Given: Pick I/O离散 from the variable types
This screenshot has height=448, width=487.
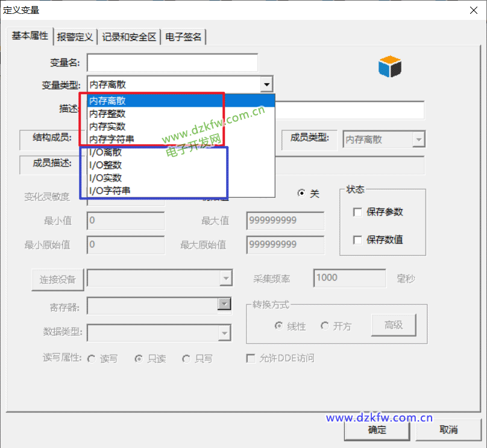Looking at the screenshot, I should (105, 152).
